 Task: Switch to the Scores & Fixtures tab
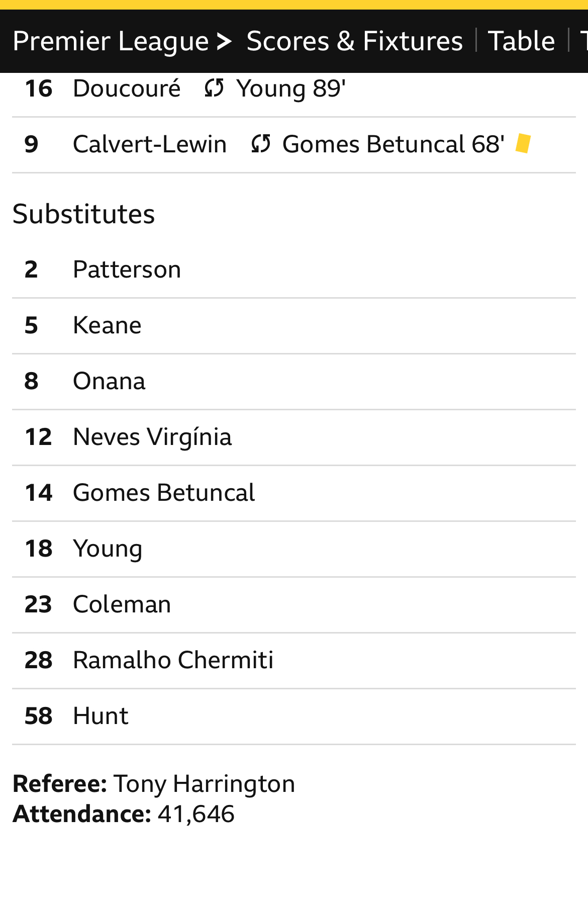click(354, 41)
